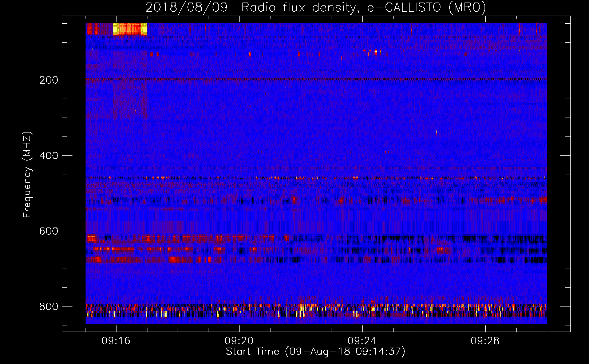Click the 800 frequency tick label
The image size is (589, 364).
(49, 306)
